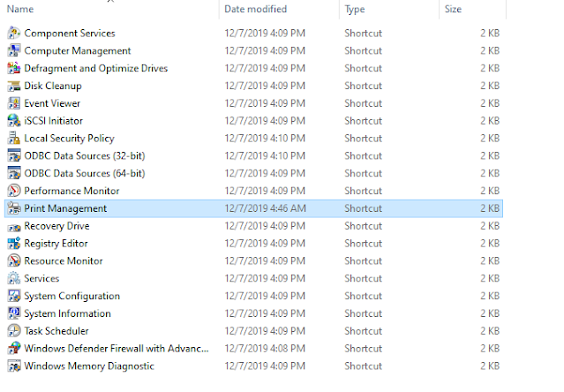Click Windows Defender Firewall's 4:08 PM date
564x392 pixels.
point(265,349)
